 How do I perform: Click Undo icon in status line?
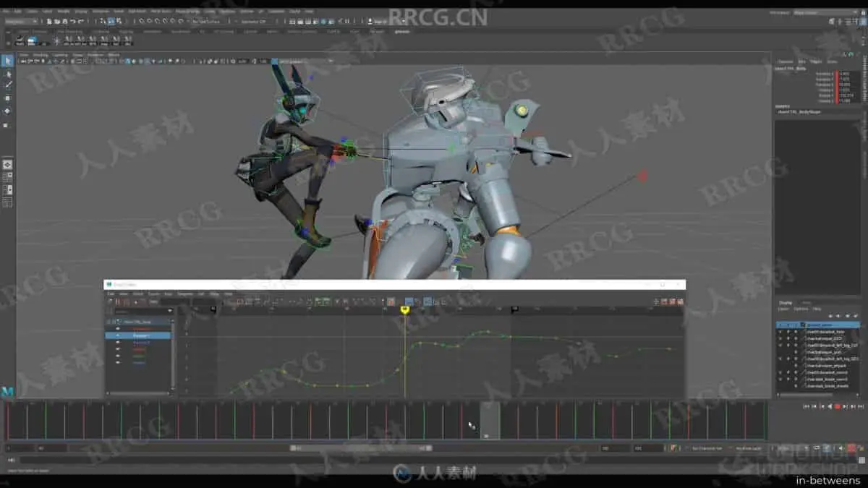[73, 21]
